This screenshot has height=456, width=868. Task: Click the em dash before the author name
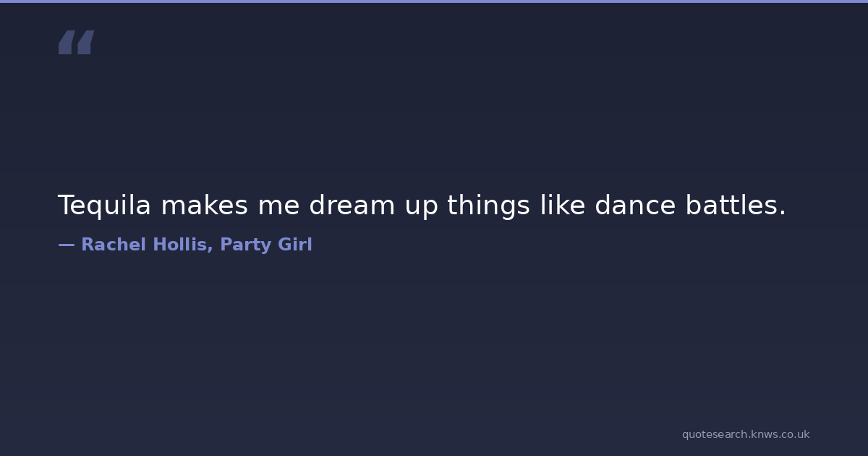click(66, 245)
